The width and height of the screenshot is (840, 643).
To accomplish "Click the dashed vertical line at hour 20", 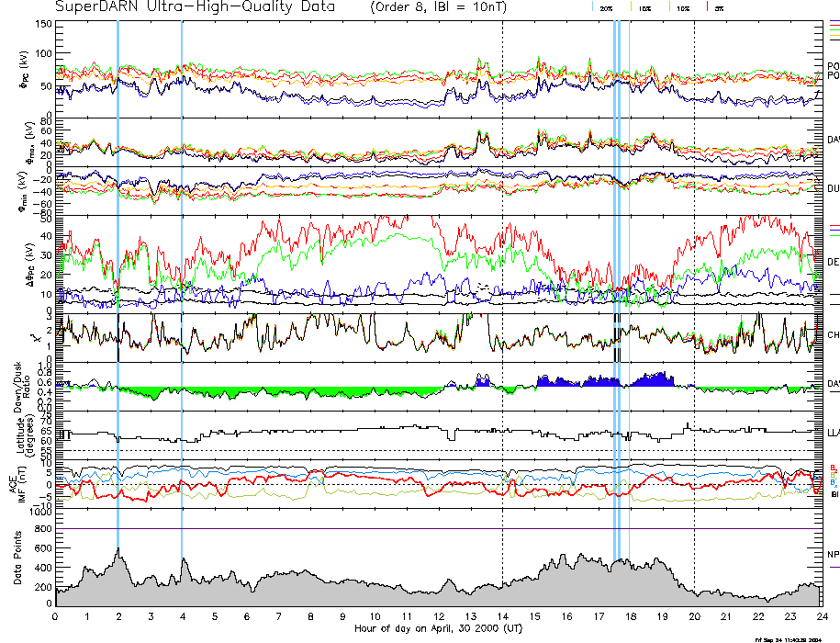I will click(x=695, y=276).
